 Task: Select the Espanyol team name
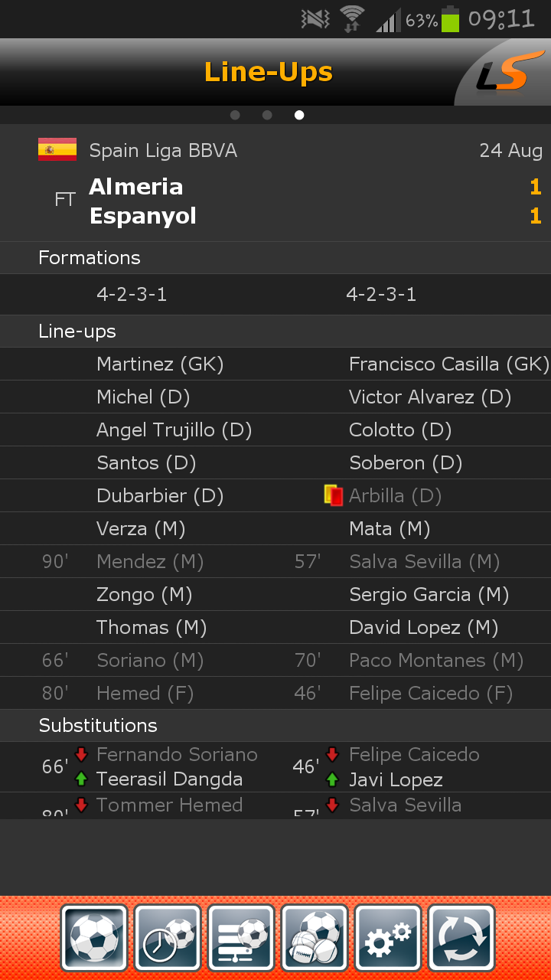click(143, 216)
